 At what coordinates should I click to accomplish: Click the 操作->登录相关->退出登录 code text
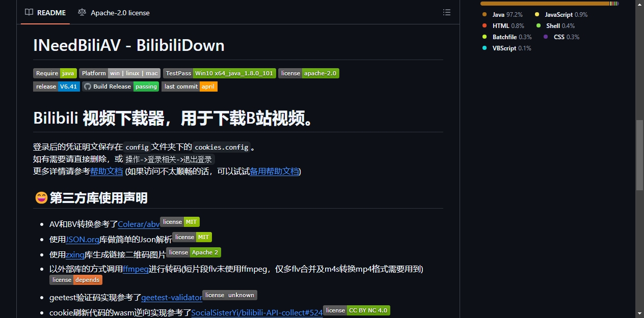coord(169,159)
